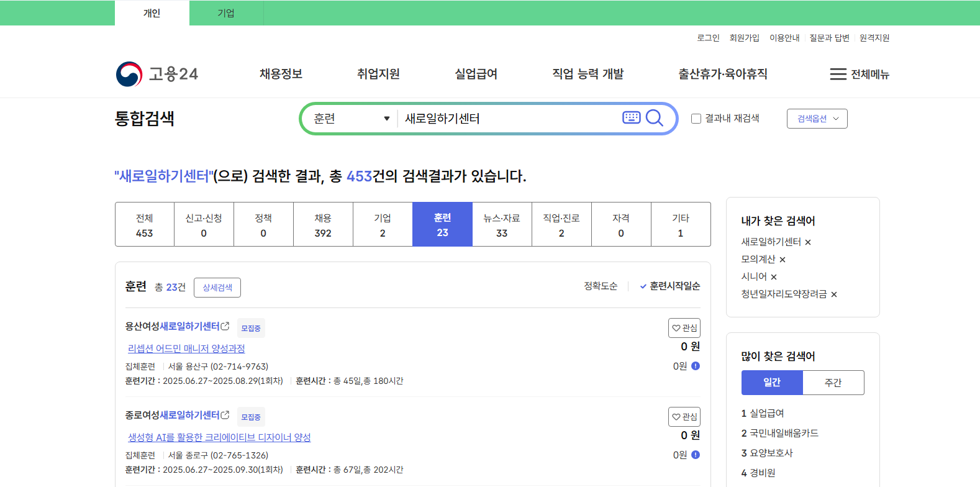Open the 종로여성새로일하기센터 title link
This screenshot has width=980, height=487.
pos(173,415)
